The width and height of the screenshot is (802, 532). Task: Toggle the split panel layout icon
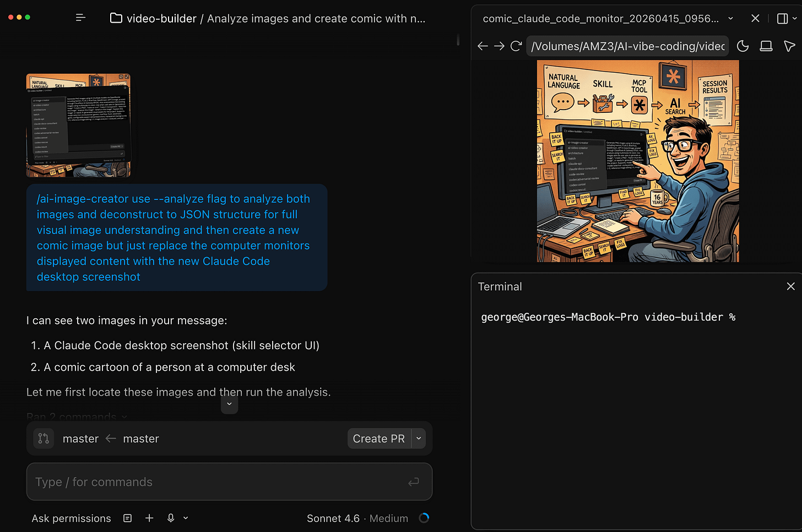(782, 19)
